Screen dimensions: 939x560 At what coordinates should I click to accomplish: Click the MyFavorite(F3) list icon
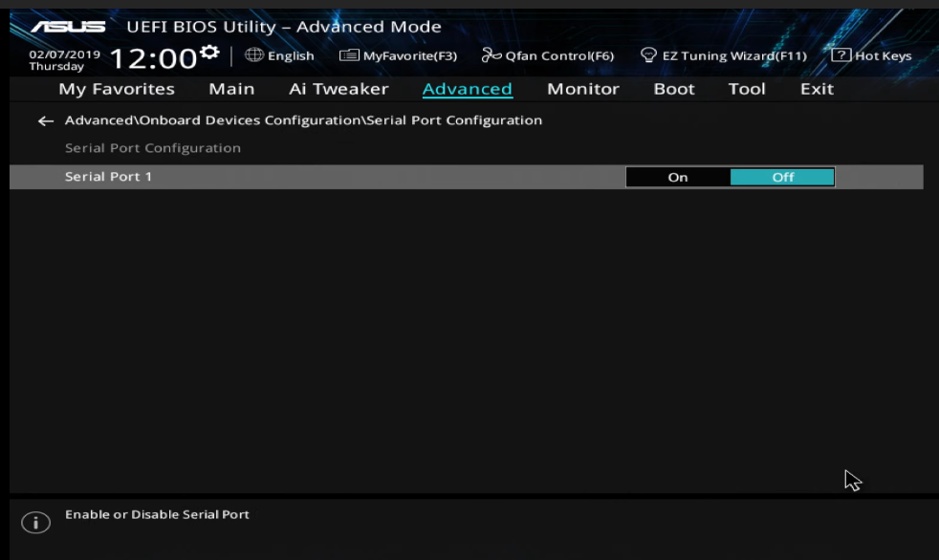point(349,55)
